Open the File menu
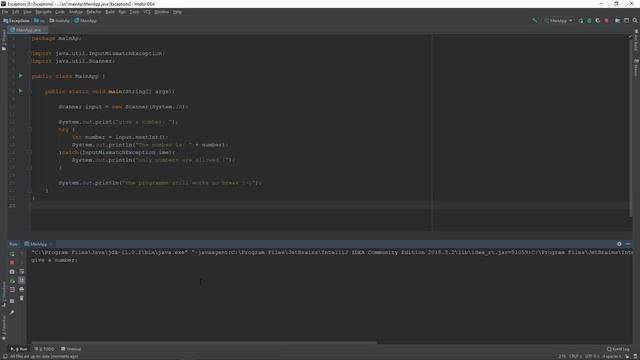640x360 pixels. click(x=5, y=12)
